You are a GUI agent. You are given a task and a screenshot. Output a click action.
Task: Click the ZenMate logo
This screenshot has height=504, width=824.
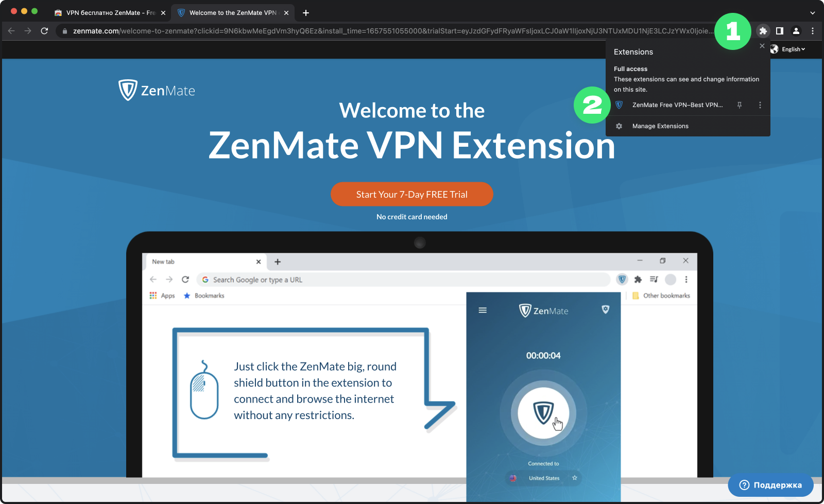tap(157, 90)
